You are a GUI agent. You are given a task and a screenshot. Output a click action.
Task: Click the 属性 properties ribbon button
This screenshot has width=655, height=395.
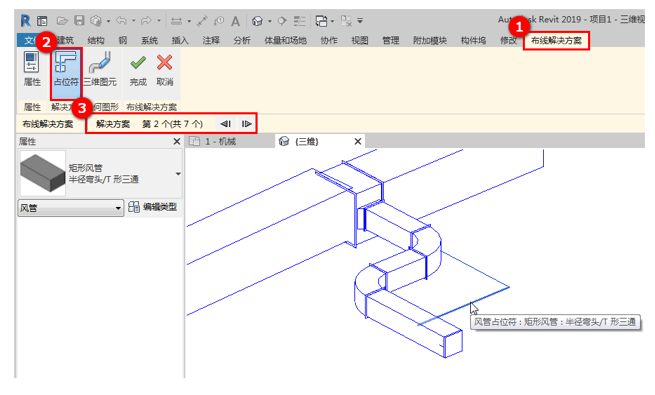tap(32, 69)
